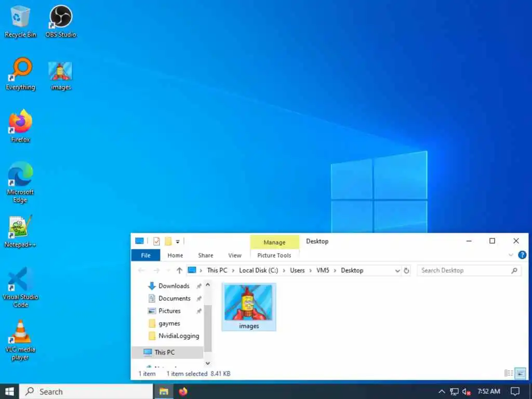
Task: Refresh the Desktop folder view
Action: [x=406, y=270]
